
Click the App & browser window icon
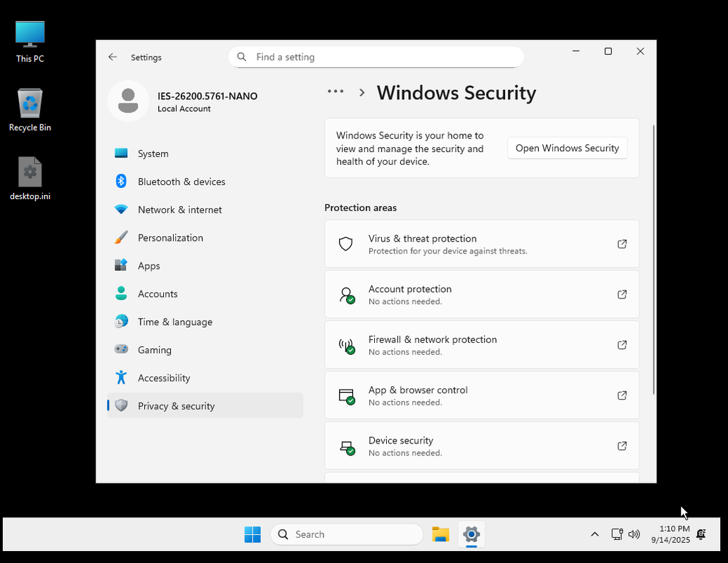point(346,396)
